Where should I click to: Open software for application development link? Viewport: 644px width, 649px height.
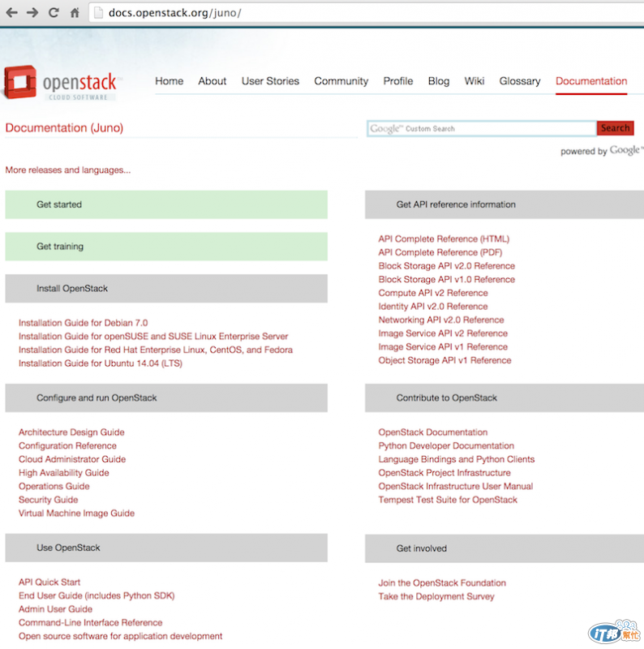click(120, 636)
